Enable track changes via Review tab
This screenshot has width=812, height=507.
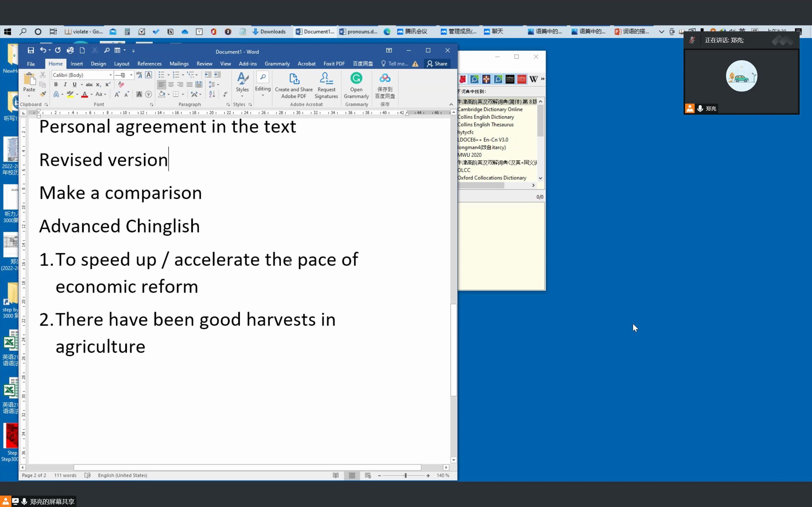(x=205, y=63)
